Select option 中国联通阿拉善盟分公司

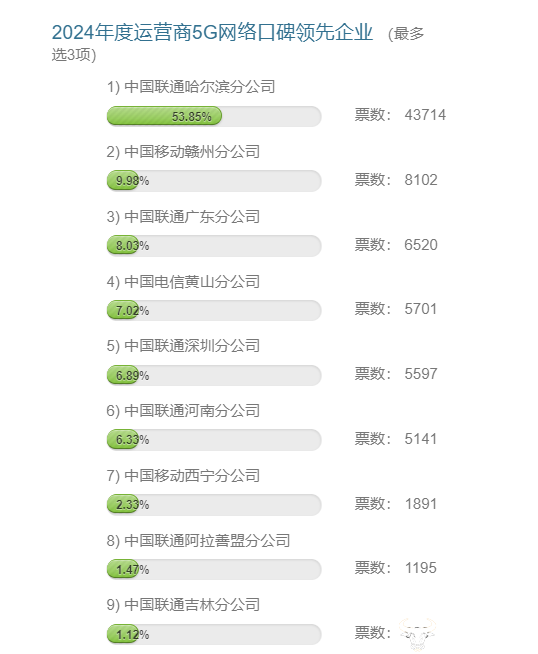pyautogui.click(x=199, y=541)
